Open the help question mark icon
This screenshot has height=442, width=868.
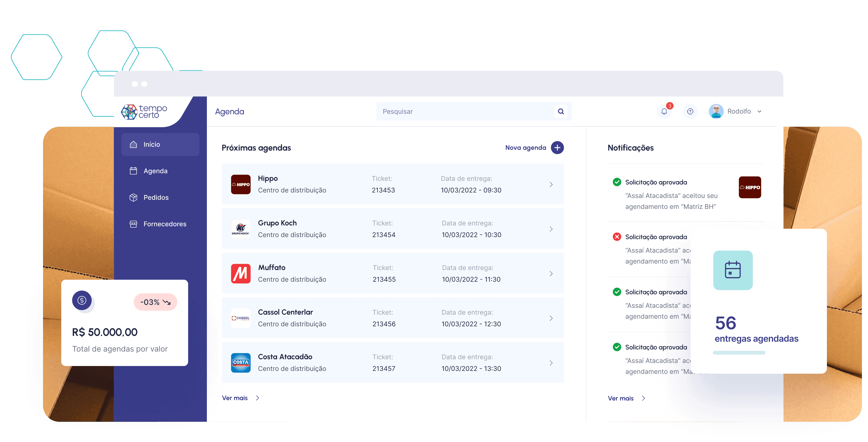click(690, 111)
